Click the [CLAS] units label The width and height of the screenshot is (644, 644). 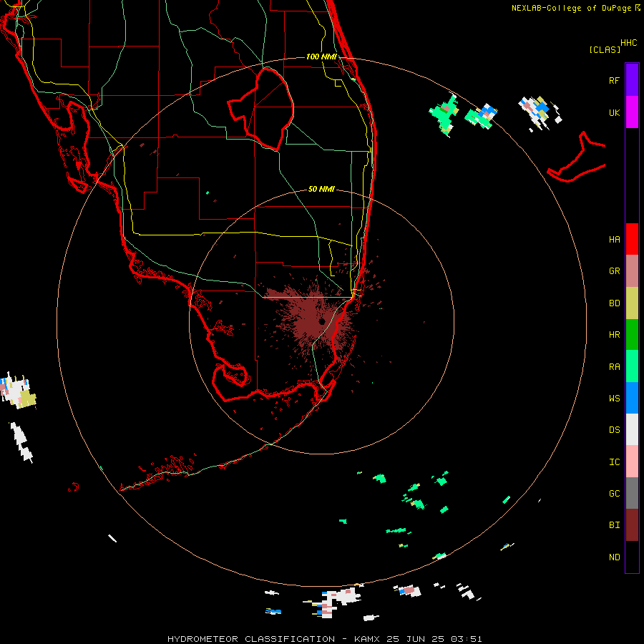pos(605,49)
